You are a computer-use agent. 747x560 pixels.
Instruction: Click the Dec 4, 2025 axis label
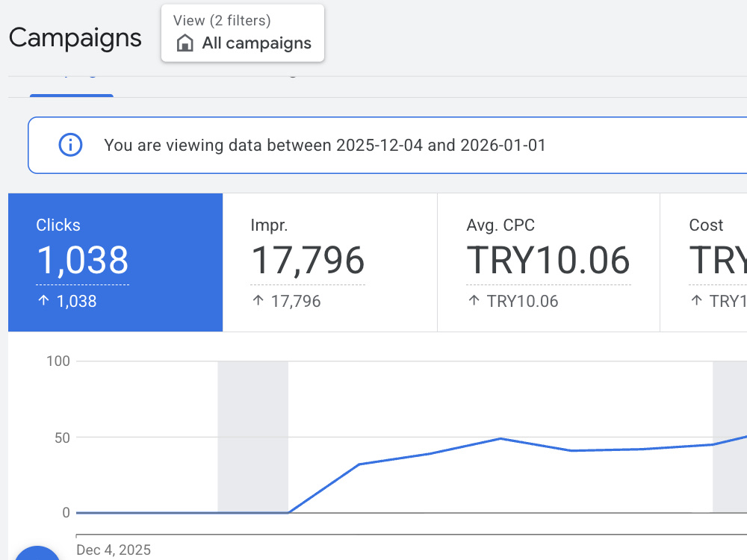[x=114, y=550]
